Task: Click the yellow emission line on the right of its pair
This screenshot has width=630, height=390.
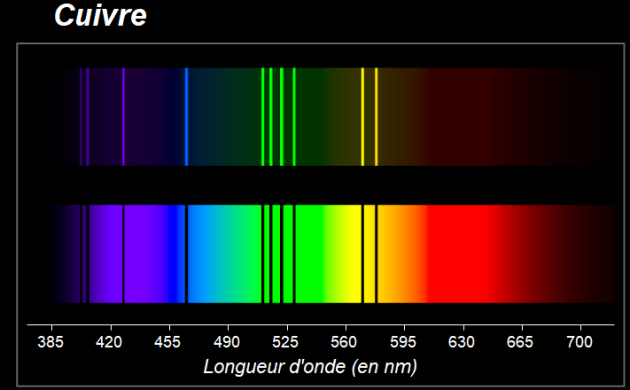Action: pos(376,116)
